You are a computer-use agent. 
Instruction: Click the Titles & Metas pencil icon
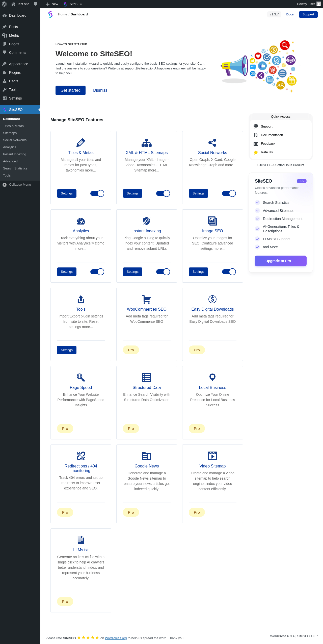click(x=81, y=143)
